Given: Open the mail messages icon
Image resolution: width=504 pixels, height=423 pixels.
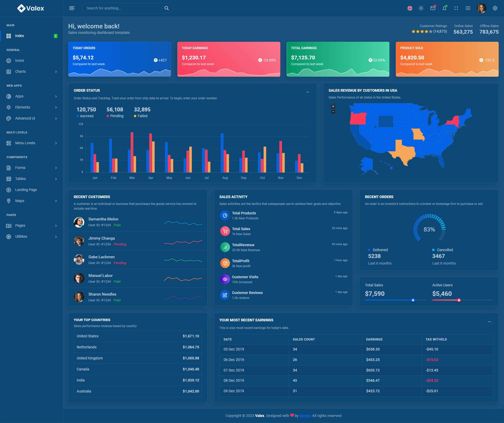Looking at the screenshot, I should pyautogui.click(x=433, y=8).
